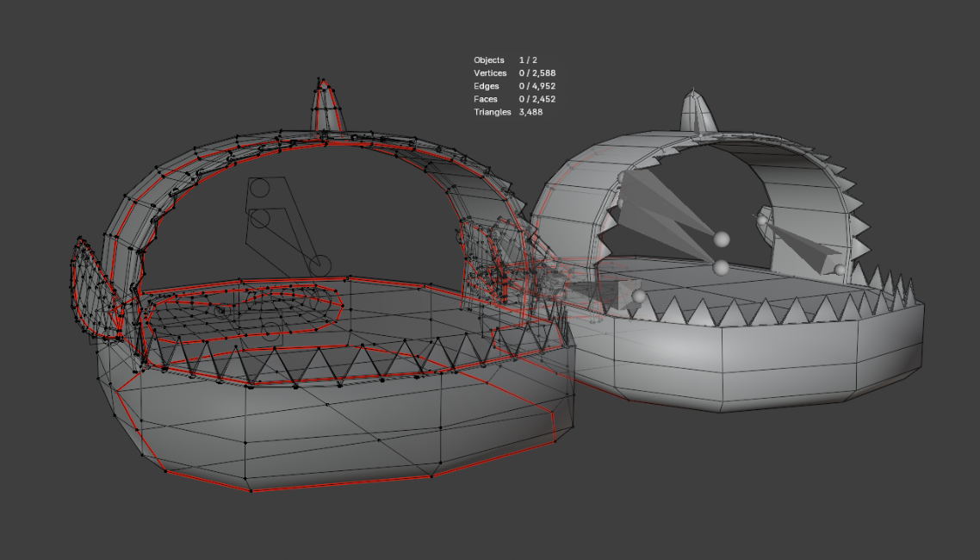Click the Objects label in statistics overlay
The image size is (980, 560).
[489, 60]
